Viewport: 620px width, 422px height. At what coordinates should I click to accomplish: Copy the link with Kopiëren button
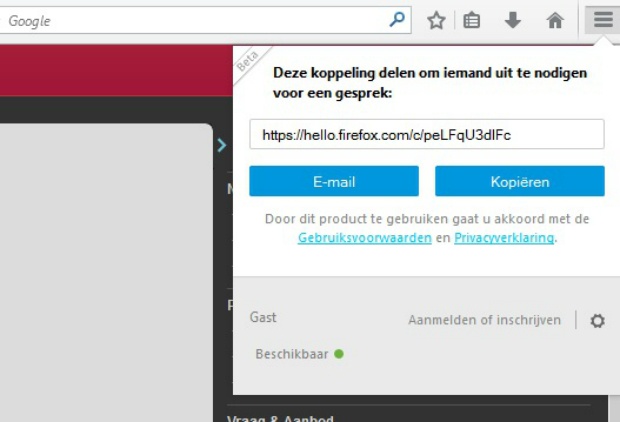(520, 181)
